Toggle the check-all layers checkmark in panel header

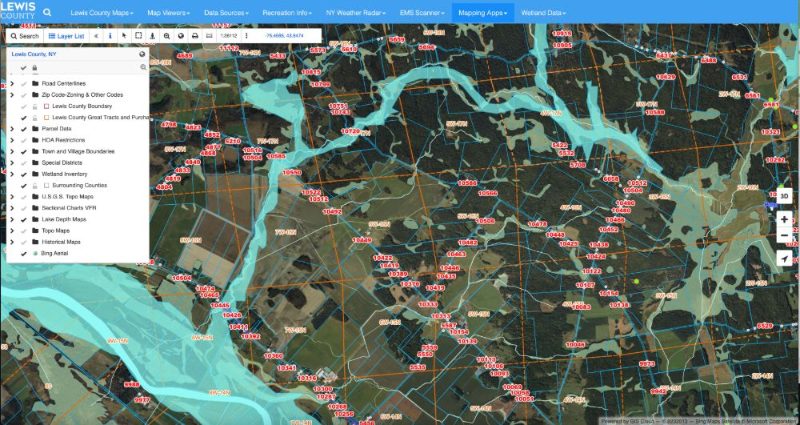point(23,68)
